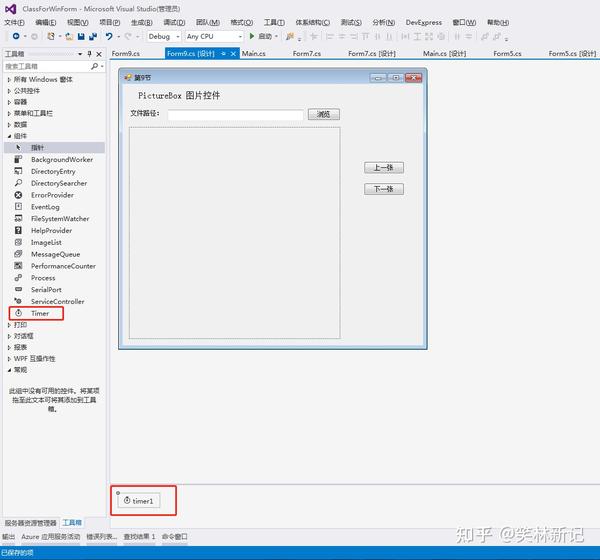Select the Process component icon
600x560 pixels.
coord(18,278)
